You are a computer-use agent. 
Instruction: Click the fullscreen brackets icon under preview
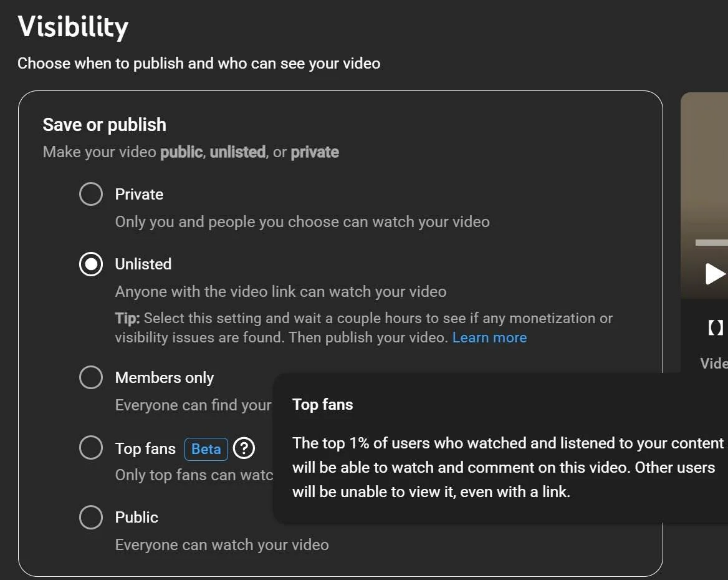point(716,327)
